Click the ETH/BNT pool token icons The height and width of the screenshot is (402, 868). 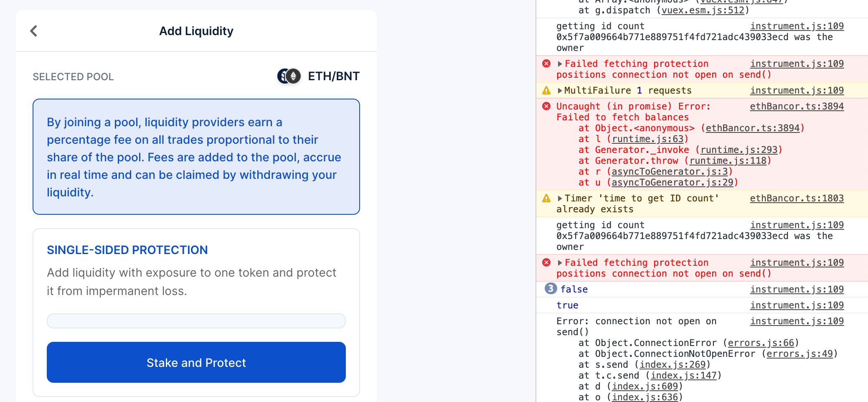288,76
